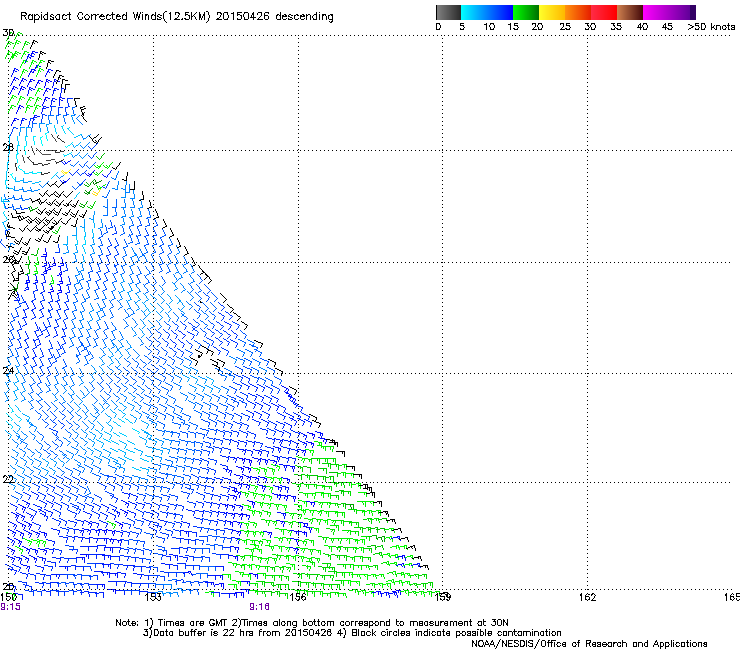The image size is (740, 650).
Task: Click the latitude axis label '30'
Action: [x=8, y=33]
